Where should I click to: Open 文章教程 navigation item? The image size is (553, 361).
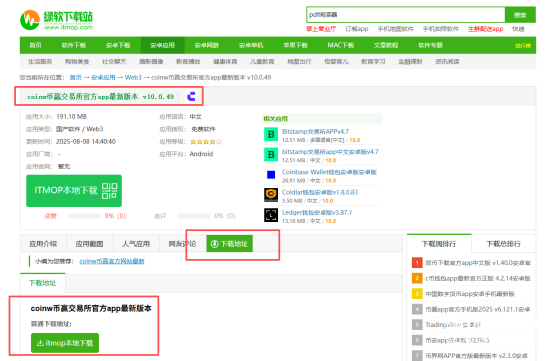(x=386, y=45)
